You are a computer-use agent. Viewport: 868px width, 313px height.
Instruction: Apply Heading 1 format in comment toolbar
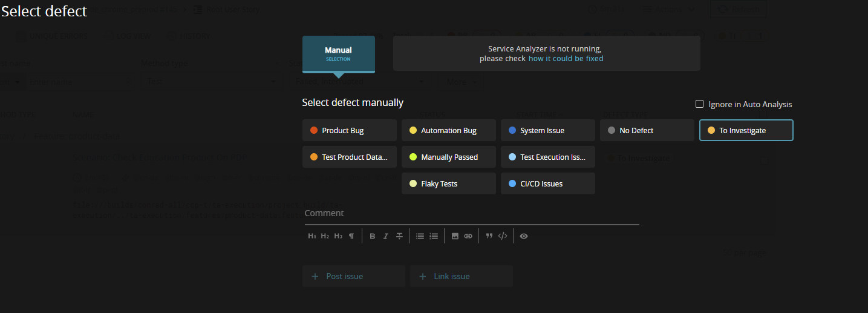click(312, 236)
